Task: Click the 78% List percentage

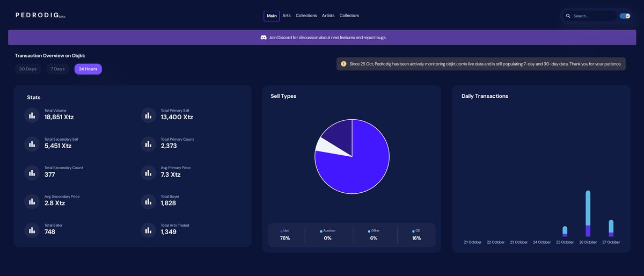Action: coord(285,238)
